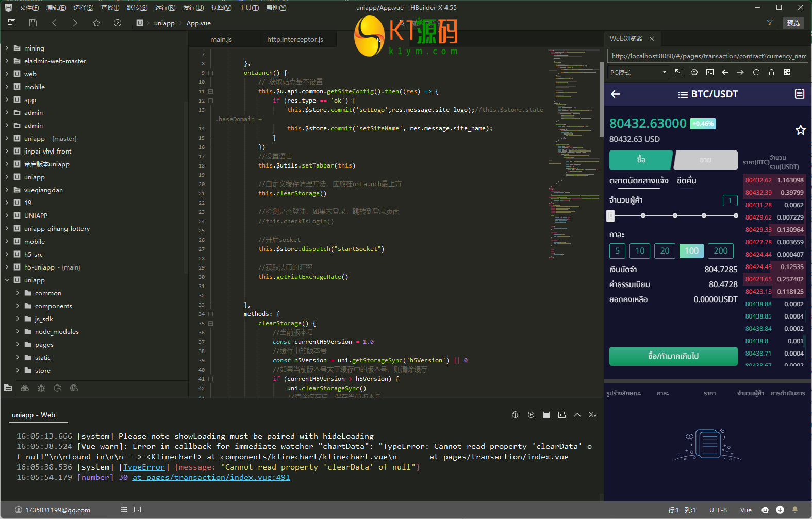Click the quantity slider handle in trade panel

pos(610,216)
